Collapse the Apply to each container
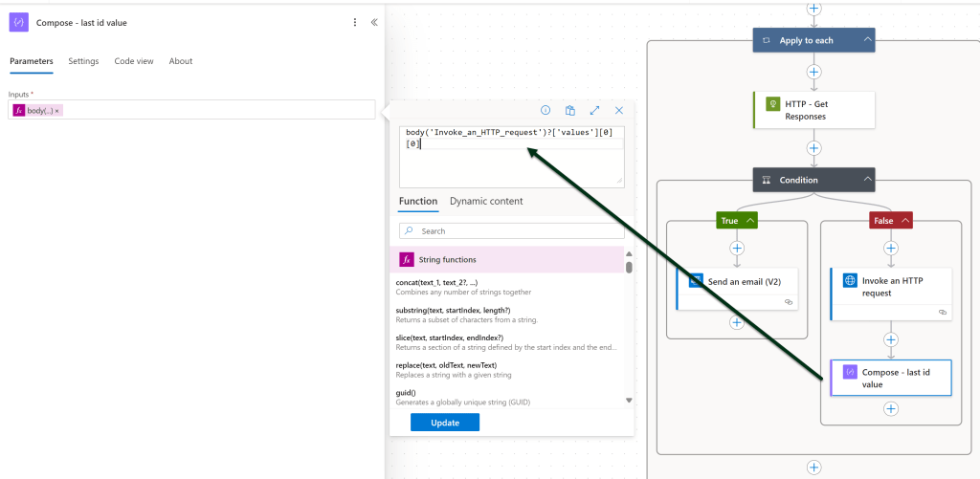980x479 pixels. tap(867, 40)
